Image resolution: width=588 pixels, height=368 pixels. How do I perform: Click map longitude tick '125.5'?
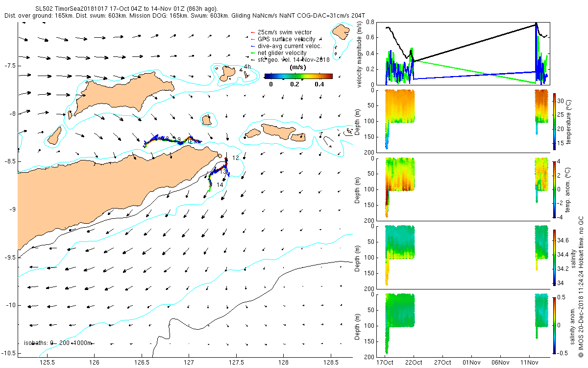click(x=48, y=362)
